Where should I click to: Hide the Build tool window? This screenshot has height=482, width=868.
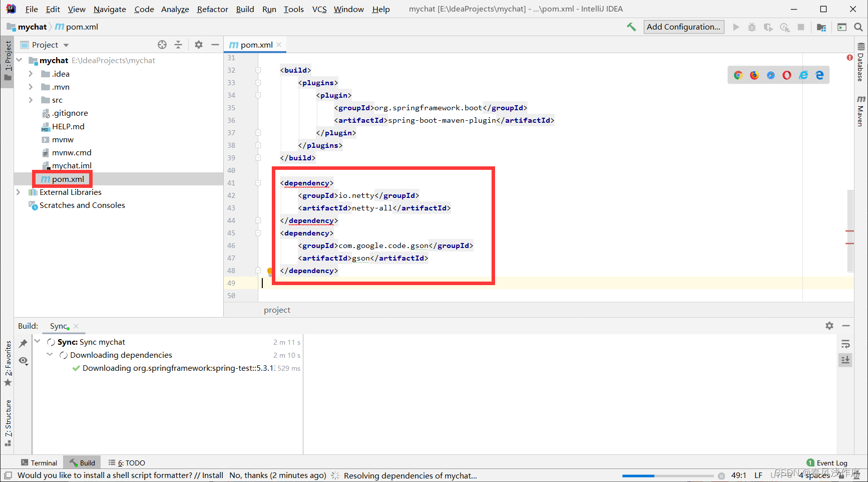(846, 326)
